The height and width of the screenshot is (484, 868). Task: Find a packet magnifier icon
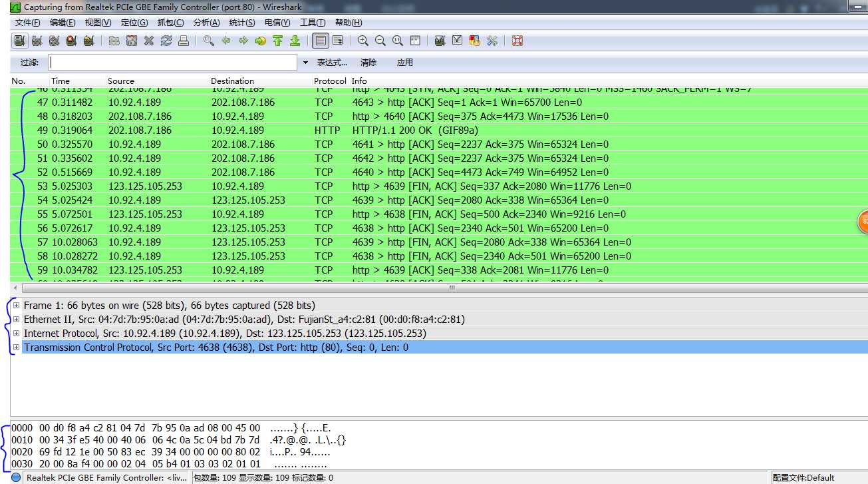pyautogui.click(x=209, y=41)
